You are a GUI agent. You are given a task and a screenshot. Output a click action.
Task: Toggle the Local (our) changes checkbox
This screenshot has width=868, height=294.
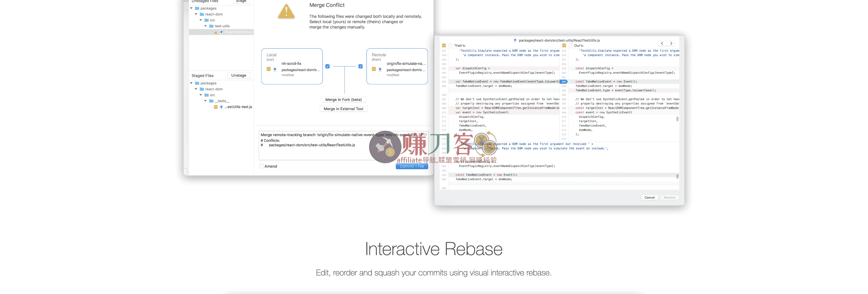(x=328, y=66)
